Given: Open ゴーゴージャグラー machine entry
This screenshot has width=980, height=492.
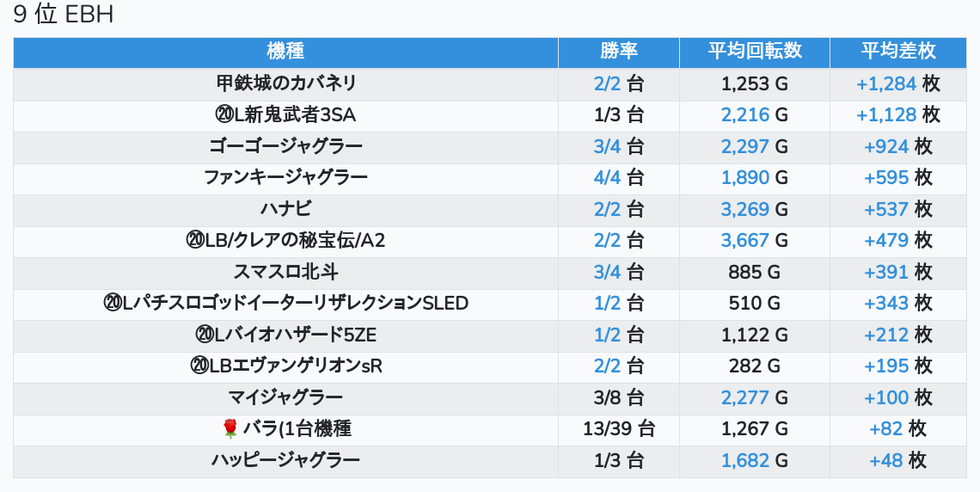Looking at the screenshot, I should pyautogui.click(x=285, y=146).
